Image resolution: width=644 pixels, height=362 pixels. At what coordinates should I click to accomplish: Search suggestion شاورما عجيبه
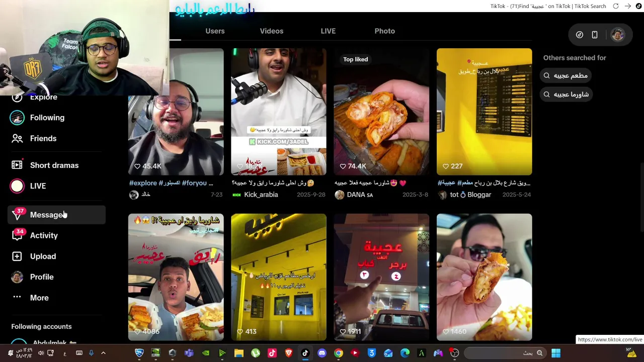point(566,94)
